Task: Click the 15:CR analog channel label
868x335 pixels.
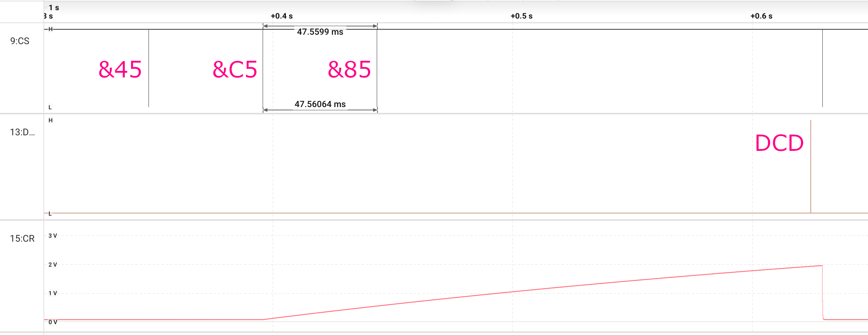Action: [x=22, y=238]
